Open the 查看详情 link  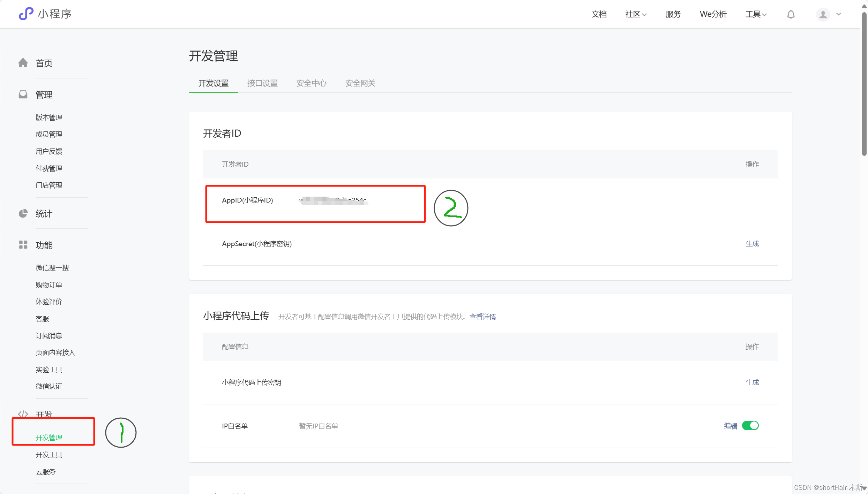(482, 317)
